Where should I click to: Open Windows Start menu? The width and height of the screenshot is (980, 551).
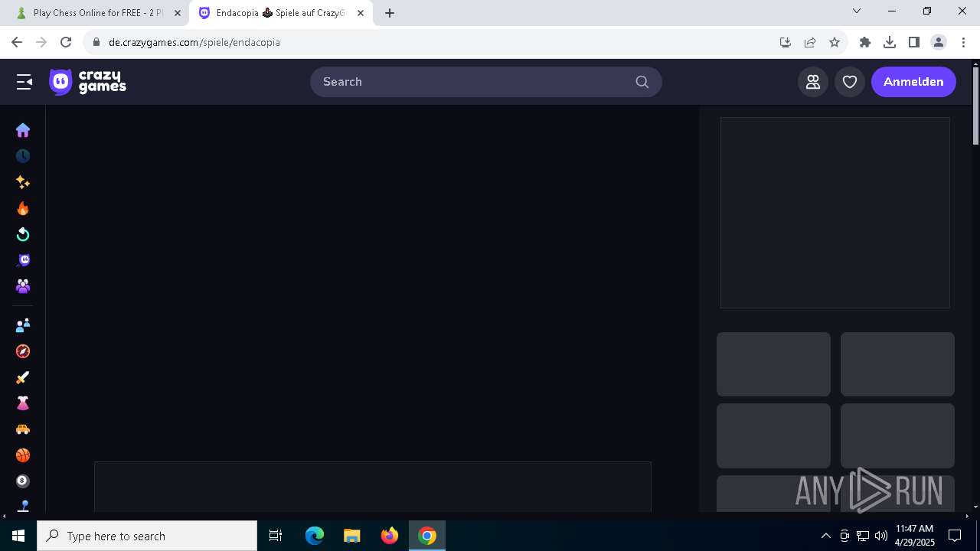tap(18, 536)
